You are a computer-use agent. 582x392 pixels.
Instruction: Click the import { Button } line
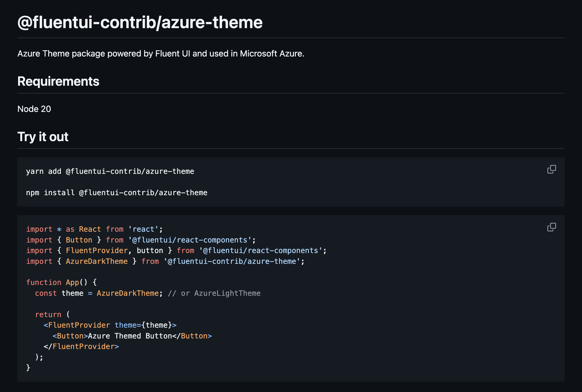pos(141,240)
